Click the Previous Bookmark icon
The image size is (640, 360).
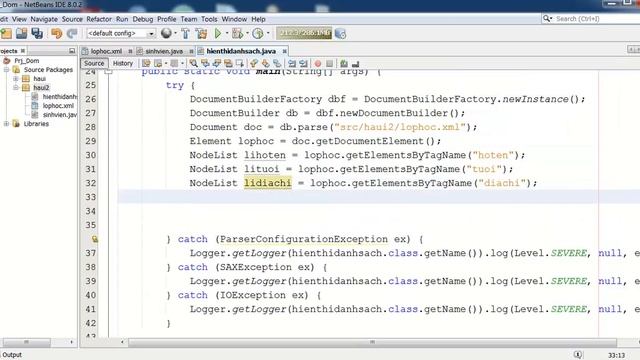pyautogui.click(x=254, y=63)
